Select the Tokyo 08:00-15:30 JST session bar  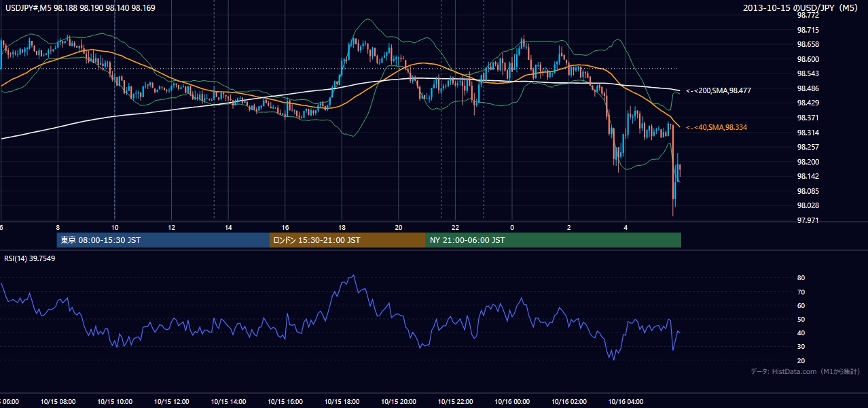(x=163, y=240)
